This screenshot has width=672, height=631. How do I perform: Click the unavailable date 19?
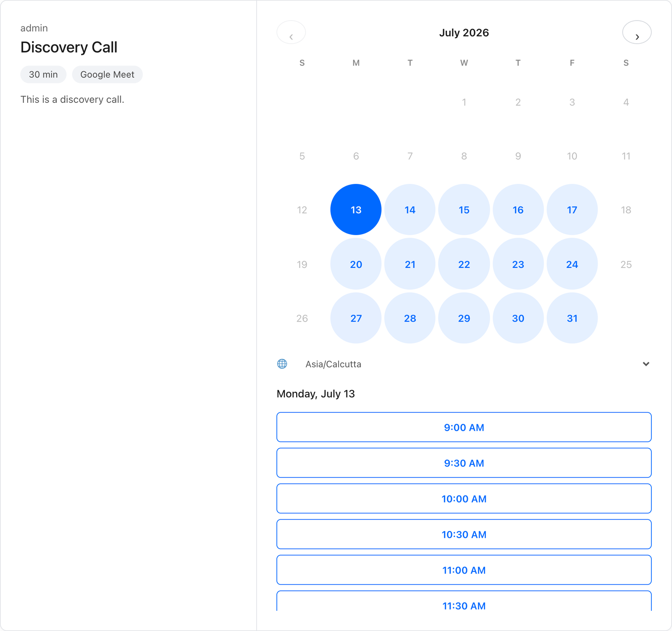[302, 264]
